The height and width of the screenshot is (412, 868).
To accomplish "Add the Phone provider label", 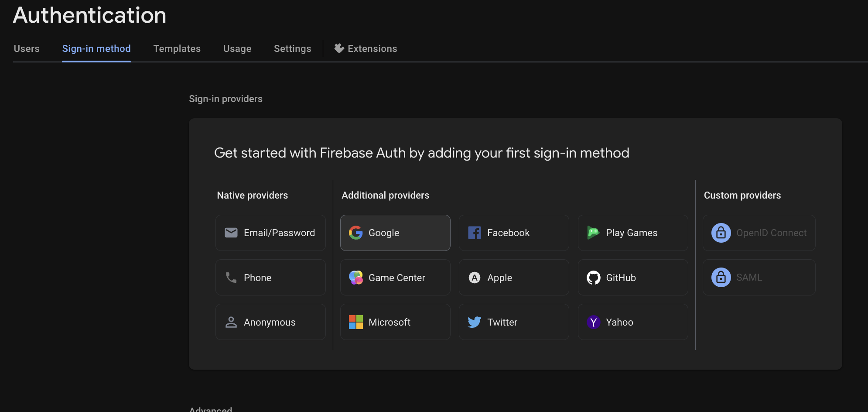I will click(x=258, y=278).
